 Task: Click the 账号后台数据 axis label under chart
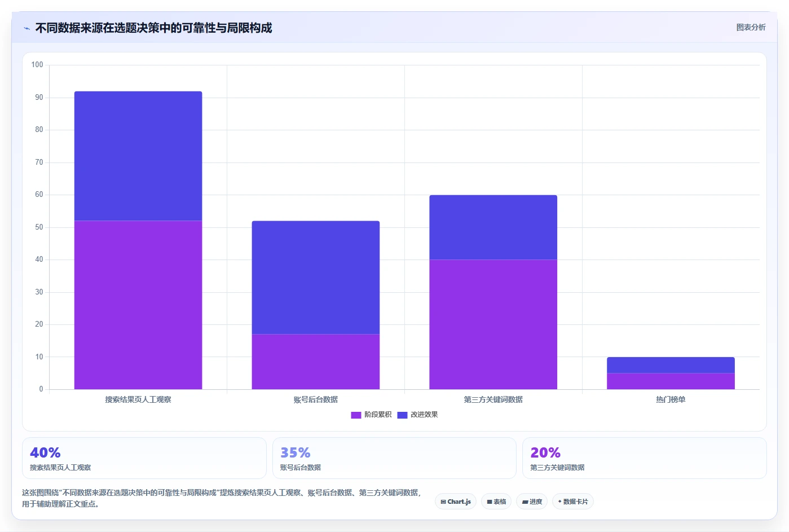coord(316,399)
